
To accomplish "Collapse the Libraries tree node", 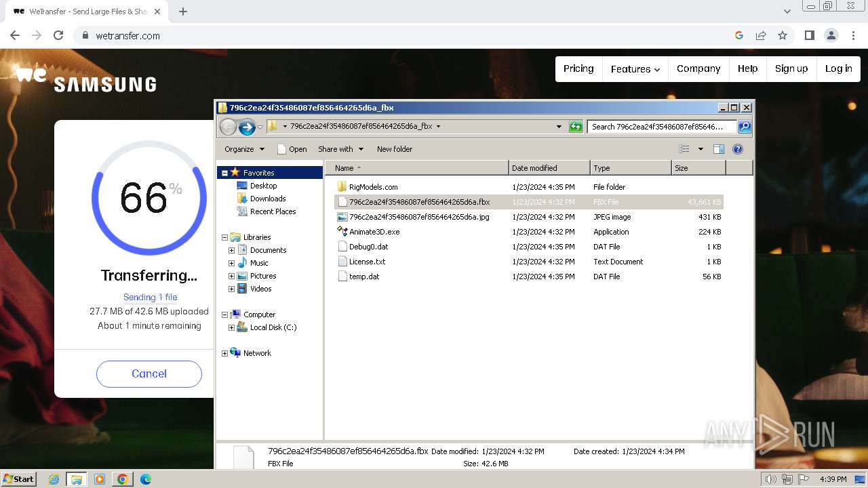I will coord(224,237).
